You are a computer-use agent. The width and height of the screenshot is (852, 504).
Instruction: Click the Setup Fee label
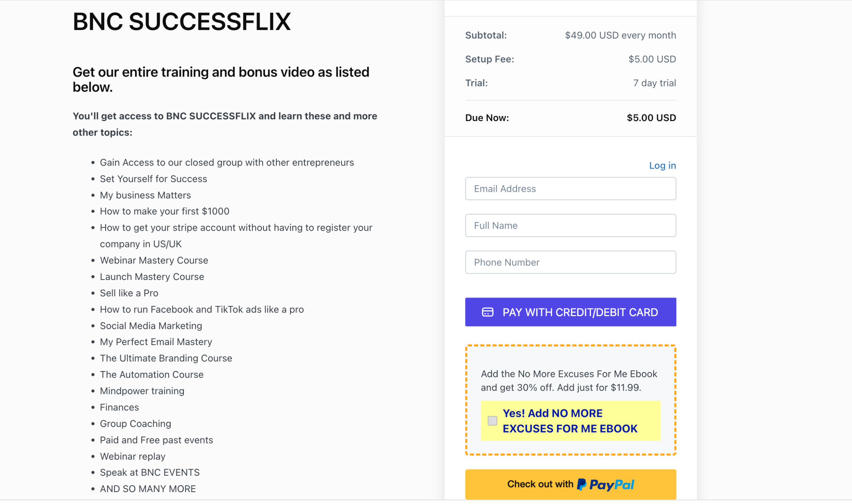489,59
